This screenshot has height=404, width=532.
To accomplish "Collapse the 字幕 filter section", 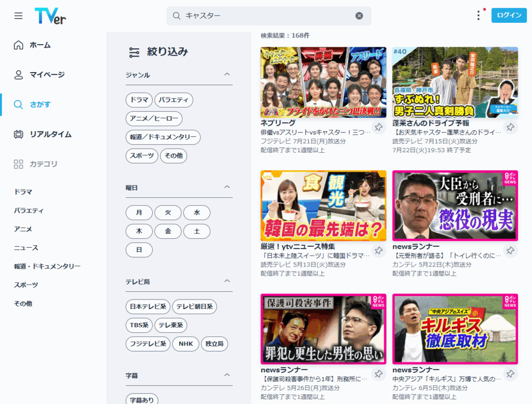I will tap(227, 375).
